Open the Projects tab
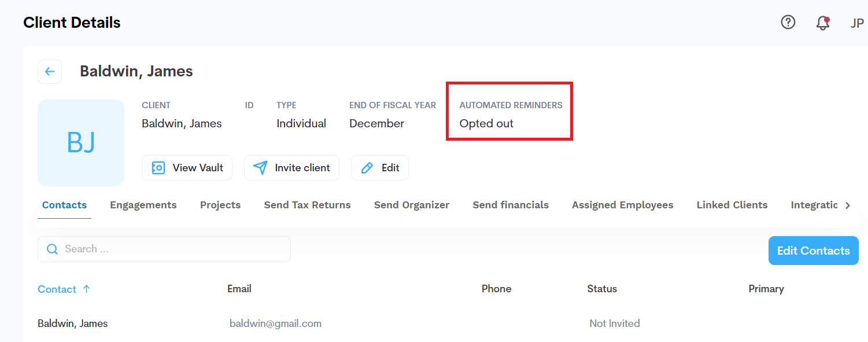This screenshot has height=342, width=868. [x=220, y=205]
